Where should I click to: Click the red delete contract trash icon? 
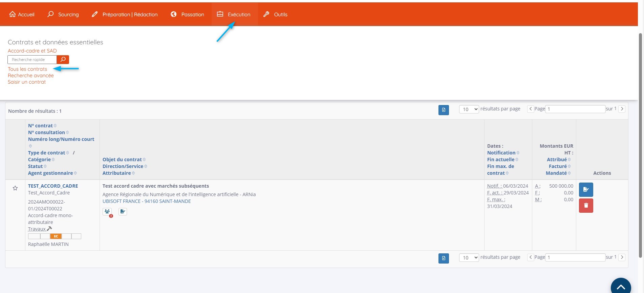point(586,206)
